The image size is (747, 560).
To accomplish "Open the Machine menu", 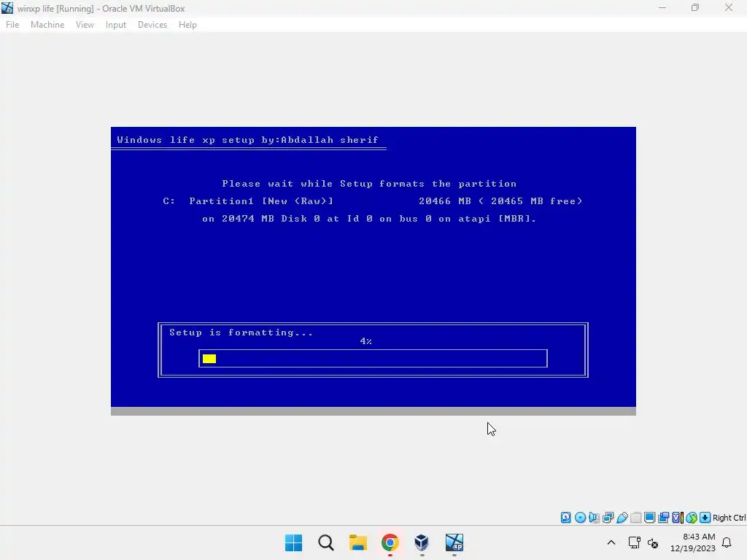I will point(47,25).
